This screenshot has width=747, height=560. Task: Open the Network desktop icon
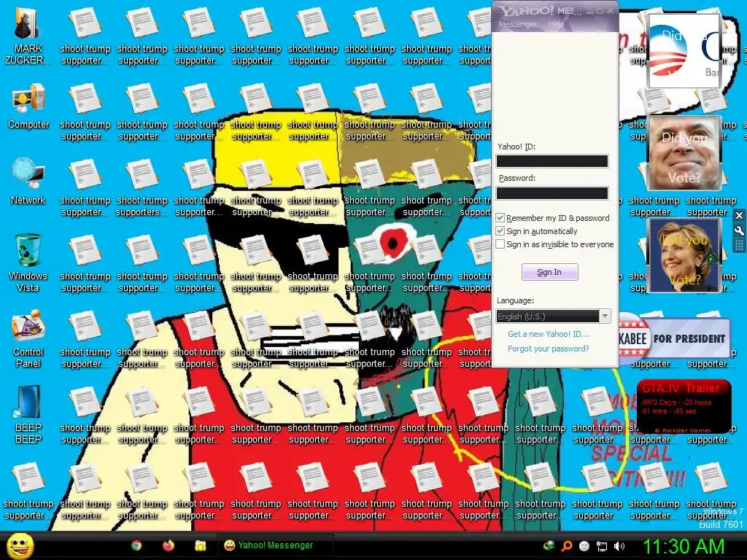(x=28, y=182)
